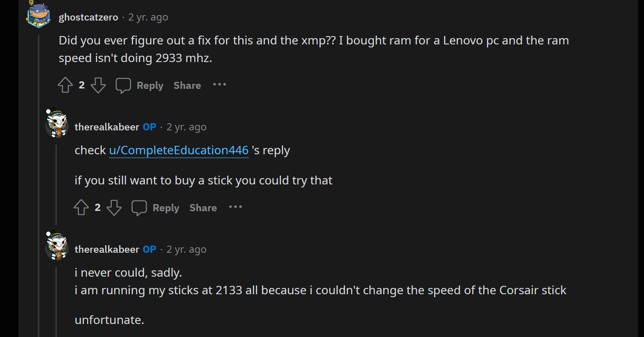Click the therealkabeer username on the second reply
The width and height of the screenshot is (644, 337).
point(107,249)
